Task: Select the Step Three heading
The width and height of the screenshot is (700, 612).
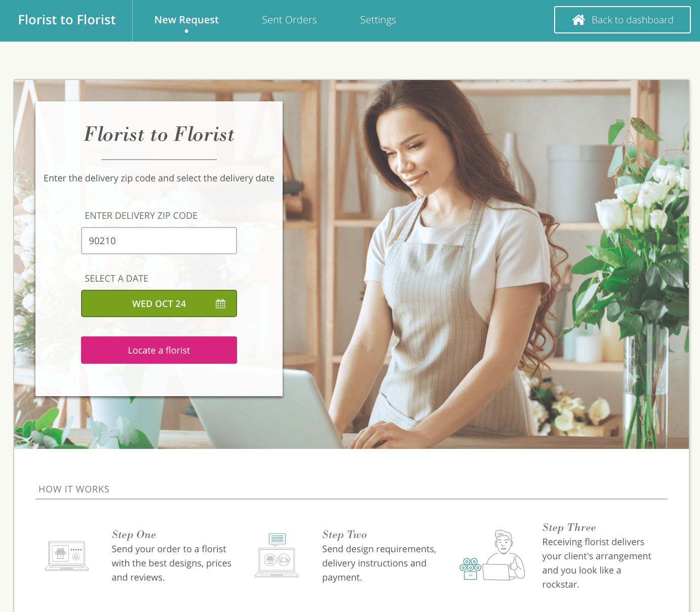Action: pos(569,527)
